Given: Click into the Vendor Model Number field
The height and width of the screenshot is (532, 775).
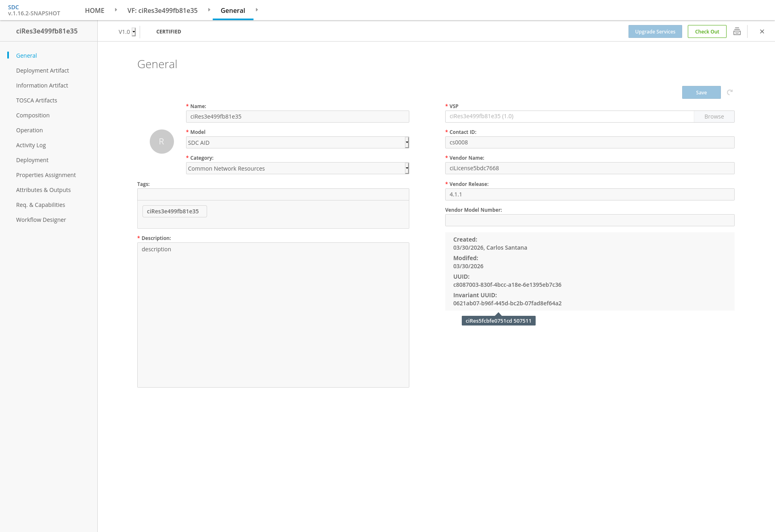Looking at the screenshot, I should pos(589,220).
